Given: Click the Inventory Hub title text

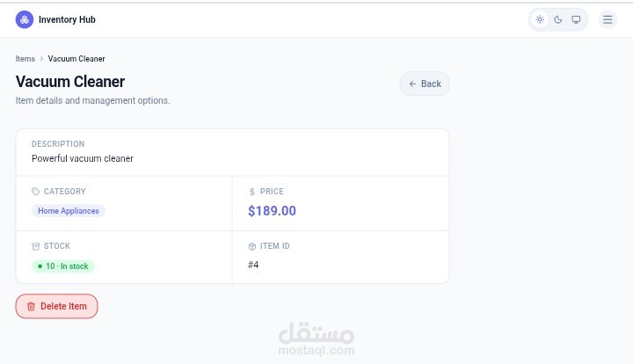Looking at the screenshot, I should click(67, 19).
